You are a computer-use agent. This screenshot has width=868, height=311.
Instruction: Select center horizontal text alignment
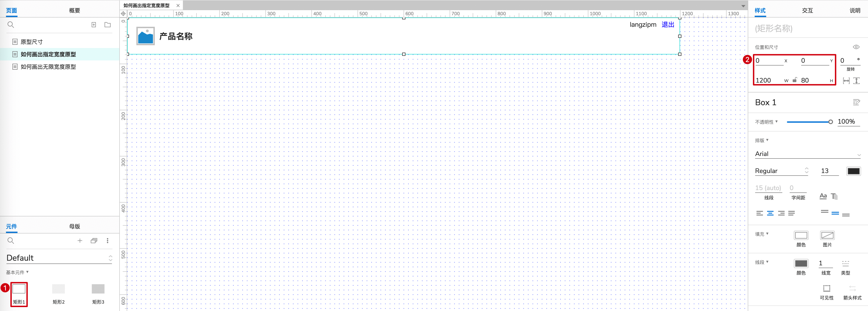point(770,213)
